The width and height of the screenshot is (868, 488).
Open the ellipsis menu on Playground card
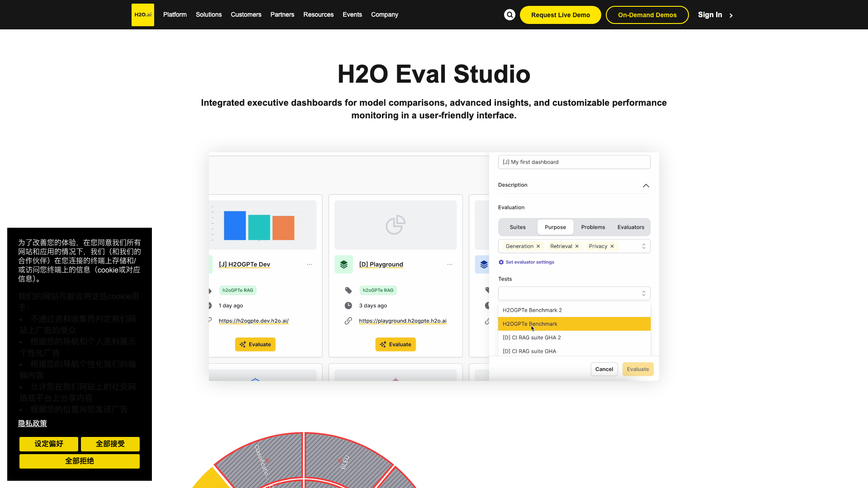click(449, 264)
